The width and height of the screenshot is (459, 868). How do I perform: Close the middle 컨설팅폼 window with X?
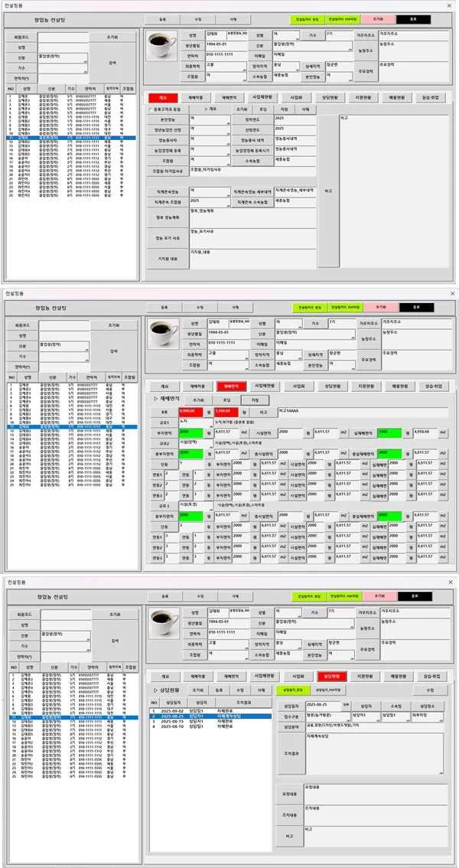[x=452, y=293]
